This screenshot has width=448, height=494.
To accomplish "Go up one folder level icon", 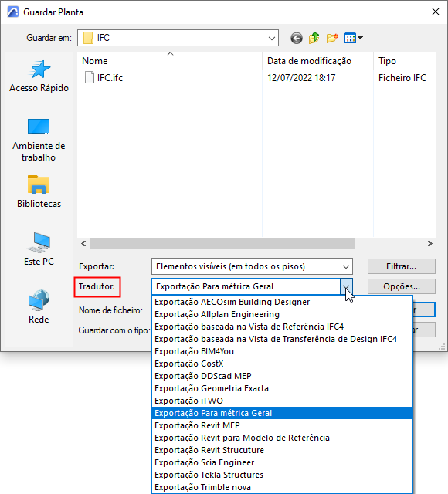I will [x=314, y=38].
